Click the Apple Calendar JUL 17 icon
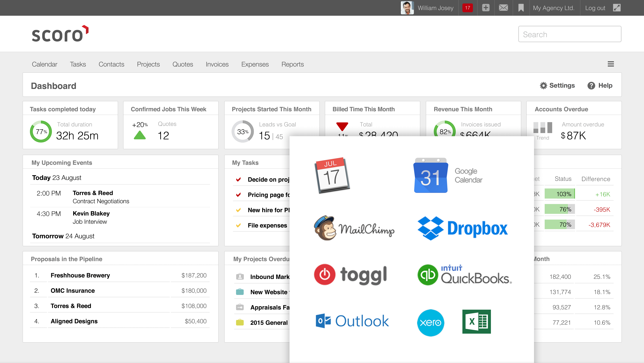Image resolution: width=644 pixels, height=363 pixels. [332, 175]
